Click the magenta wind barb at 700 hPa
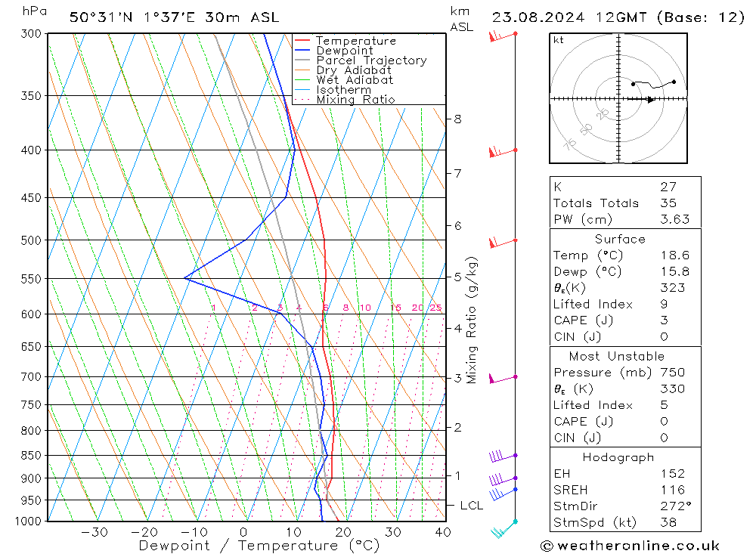This screenshot has height=554, width=756. 503,379
